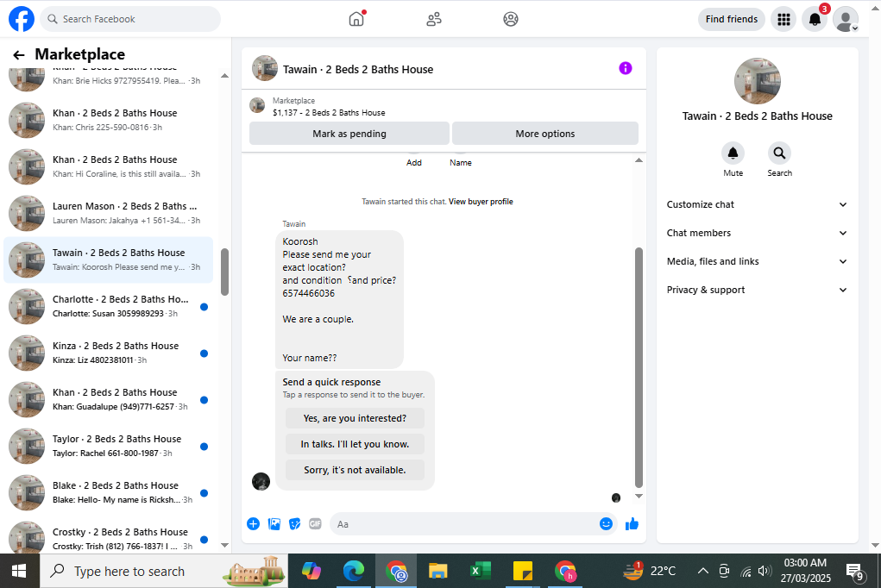Open the Groups icon in top navigation
This screenshot has width=881, height=588.
[x=511, y=19]
